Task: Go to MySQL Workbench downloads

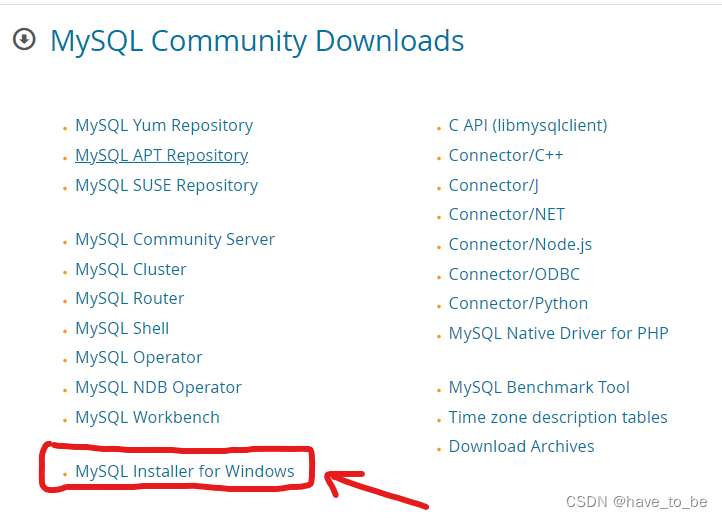Action: [x=147, y=418]
